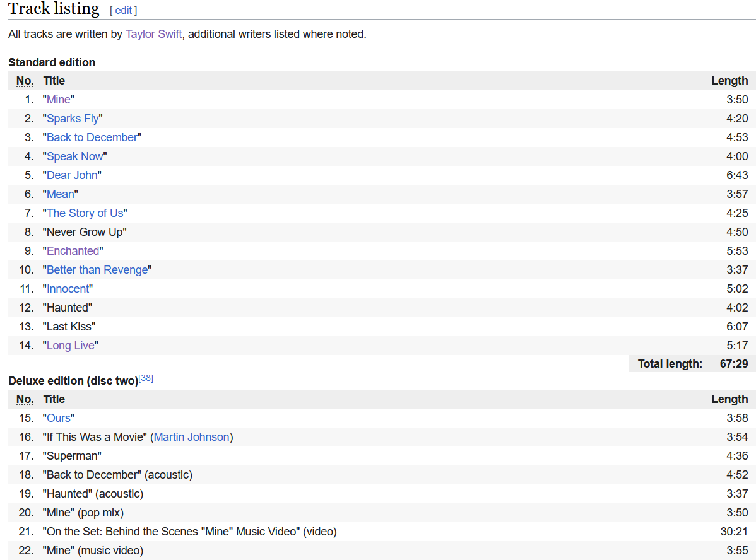Click the No. header in Standard edition table

(25, 81)
